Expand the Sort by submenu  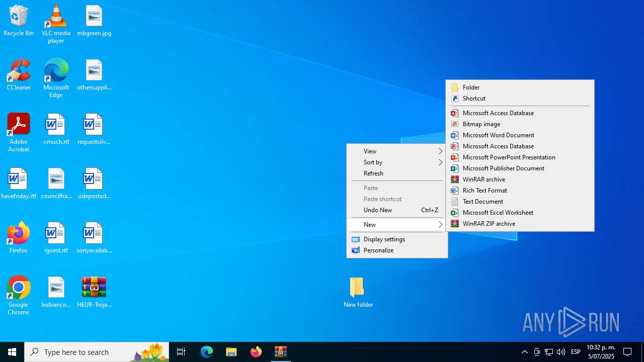click(x=397, y=162)
